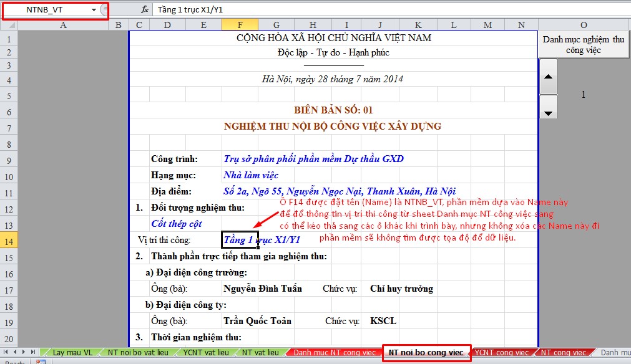Viewport: 631px width, 364px height.
Task: Select row 14 header
Action: click(x=9, y=240)
